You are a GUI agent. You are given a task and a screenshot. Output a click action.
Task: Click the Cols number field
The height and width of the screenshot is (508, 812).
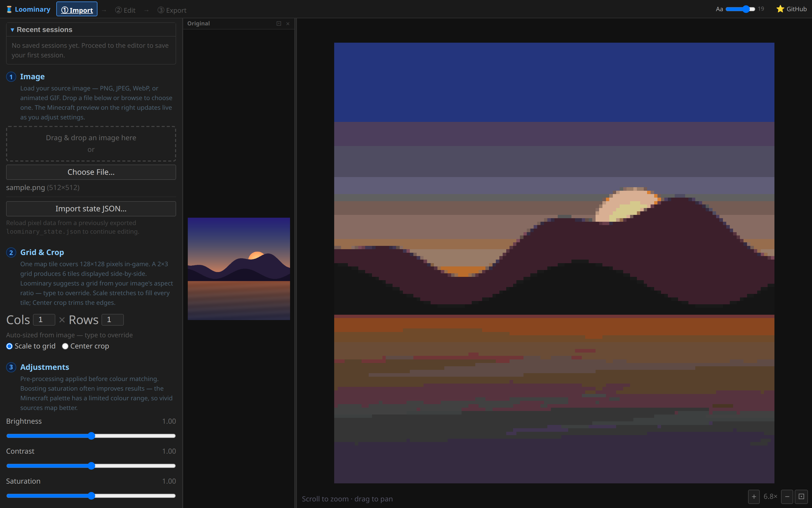44,320
